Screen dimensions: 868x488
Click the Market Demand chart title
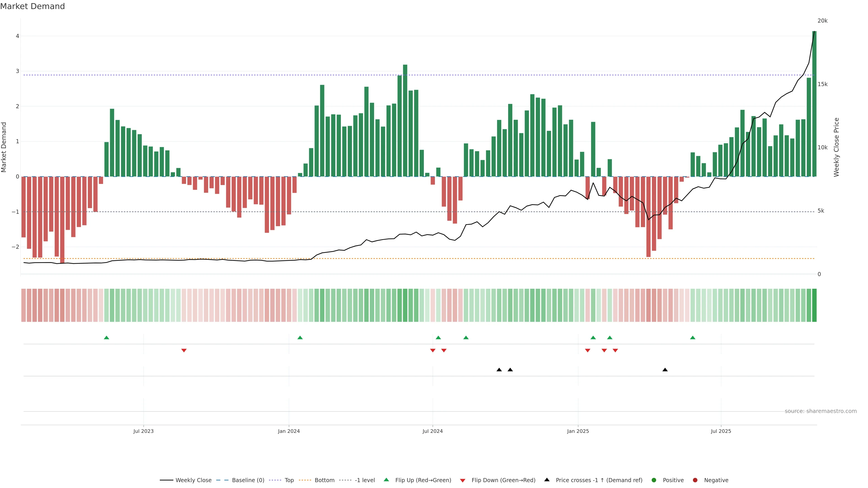point(32,6)
